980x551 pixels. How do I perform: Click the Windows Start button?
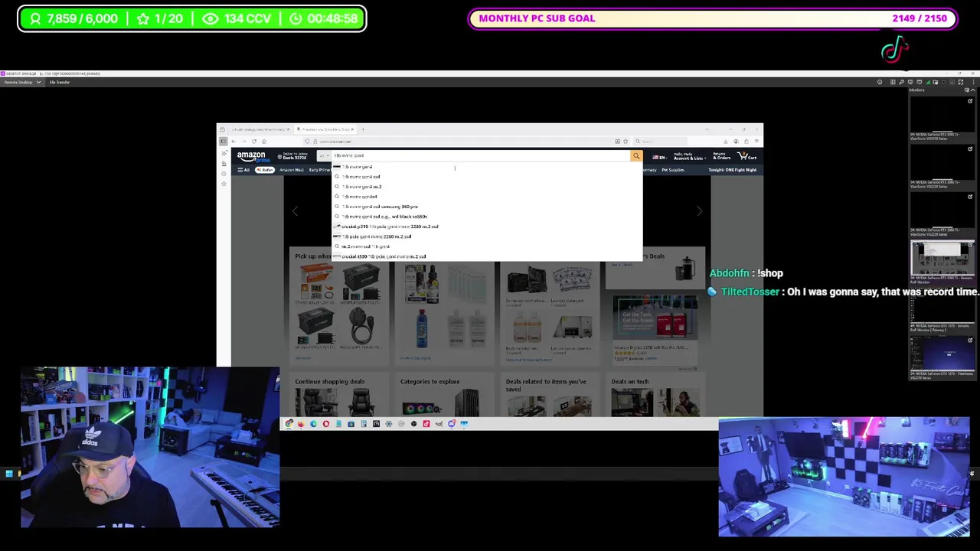pyautogui.click(x=9, y=474)
